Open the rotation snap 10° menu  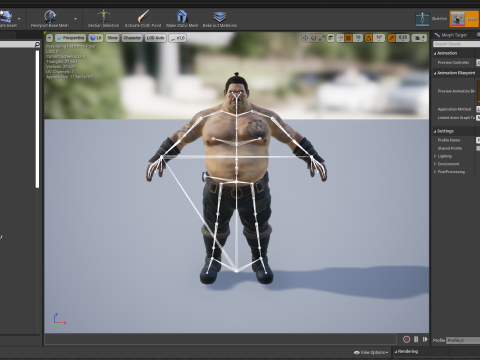379,38
